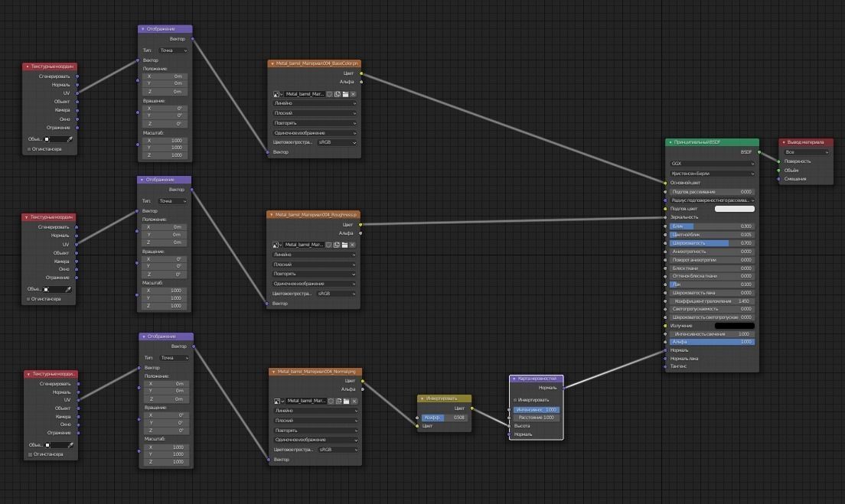Unlink image with X on BaseColor node

point(353,94)
